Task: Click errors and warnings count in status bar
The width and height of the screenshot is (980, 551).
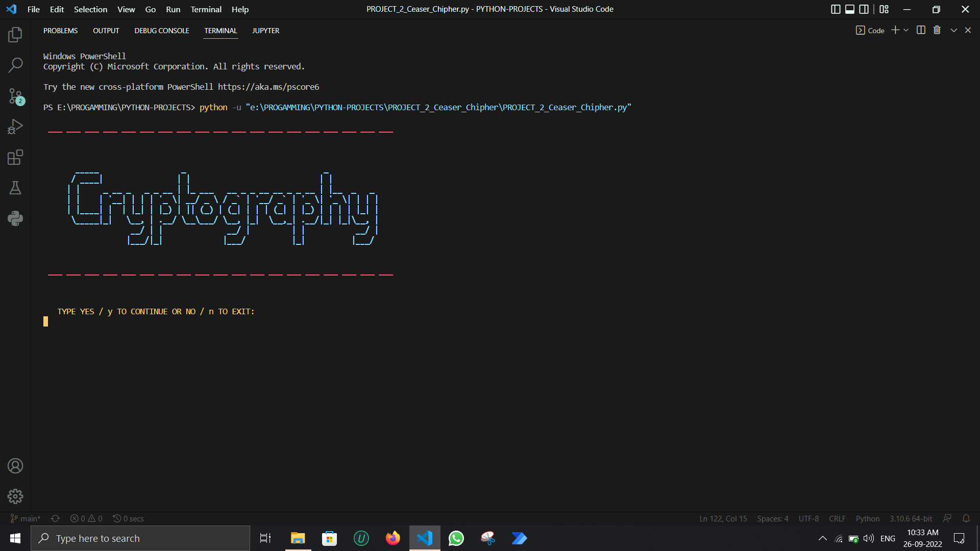Action: [86, 518]
